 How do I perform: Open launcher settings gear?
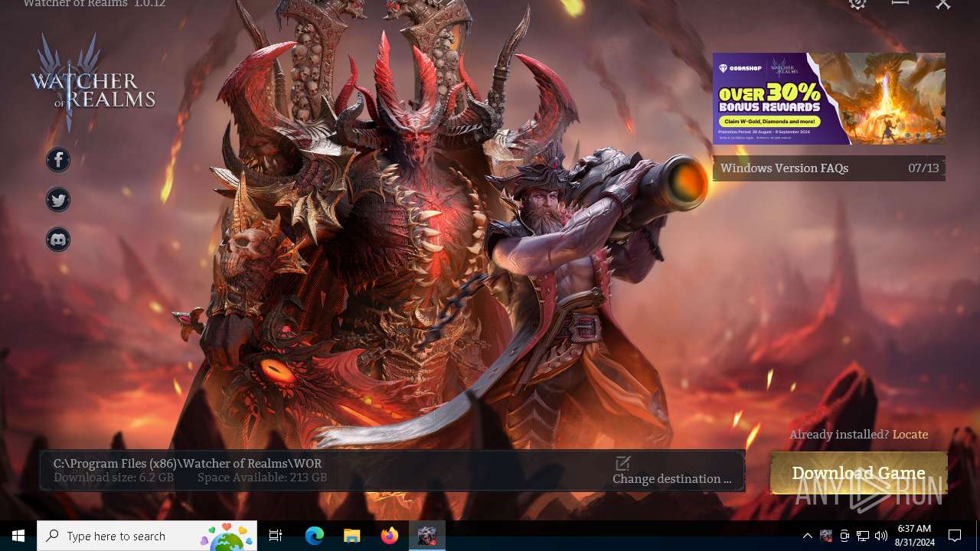click(857, 3)
